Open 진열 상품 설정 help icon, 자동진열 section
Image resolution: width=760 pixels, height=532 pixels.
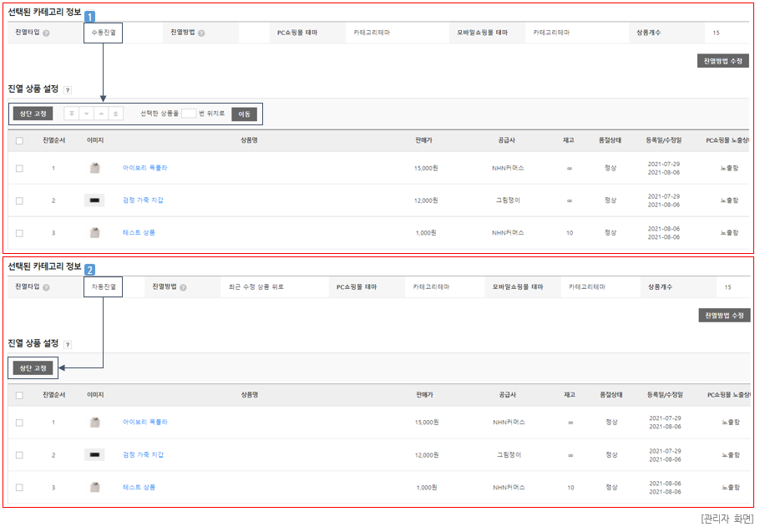(x=68, y=344)
